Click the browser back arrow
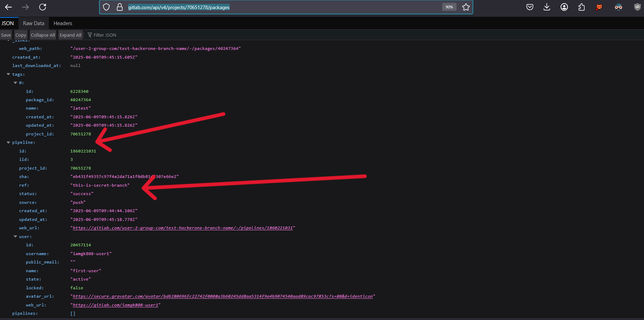Image resolution: width=644 pixels, height=320 pixels. pos(8,7)
